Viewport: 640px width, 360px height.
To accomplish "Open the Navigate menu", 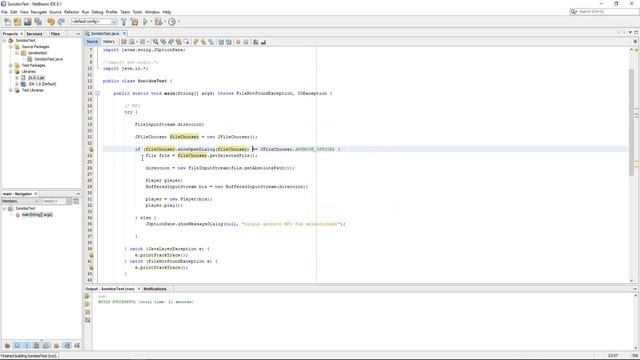I will [39, 12].
